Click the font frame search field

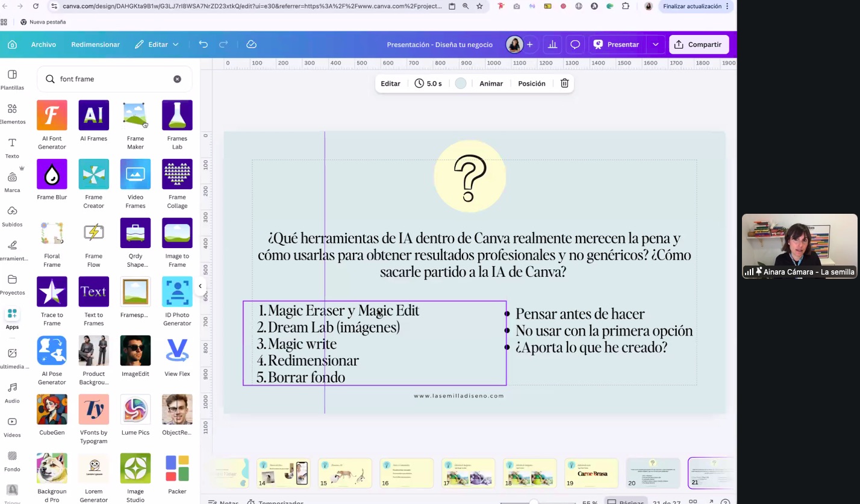point(114,79)
